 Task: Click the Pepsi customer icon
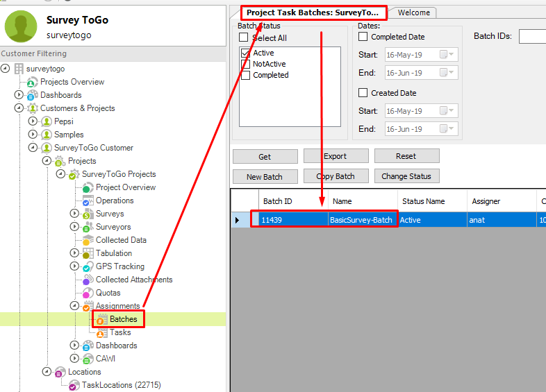47,121
